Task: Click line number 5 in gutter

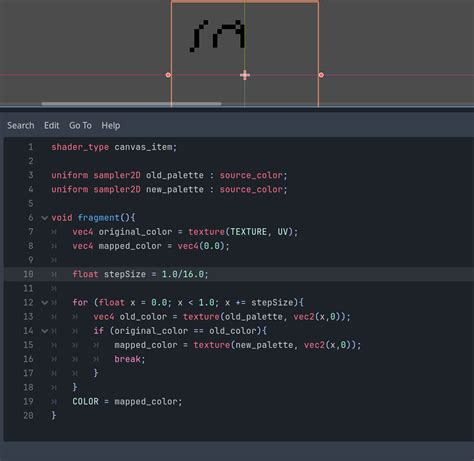Action: pyautogui.click(x=31, y=204)
